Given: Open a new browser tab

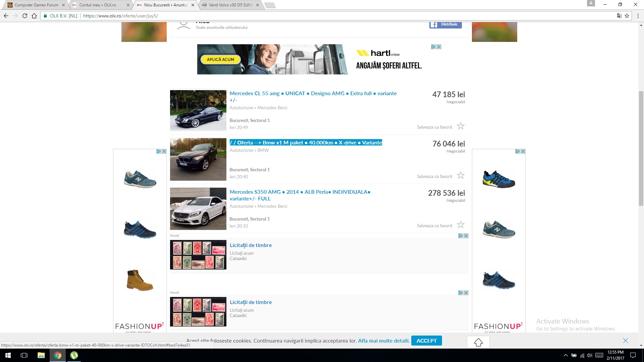Looking at the screenshot, I should [x=270, y=5].
